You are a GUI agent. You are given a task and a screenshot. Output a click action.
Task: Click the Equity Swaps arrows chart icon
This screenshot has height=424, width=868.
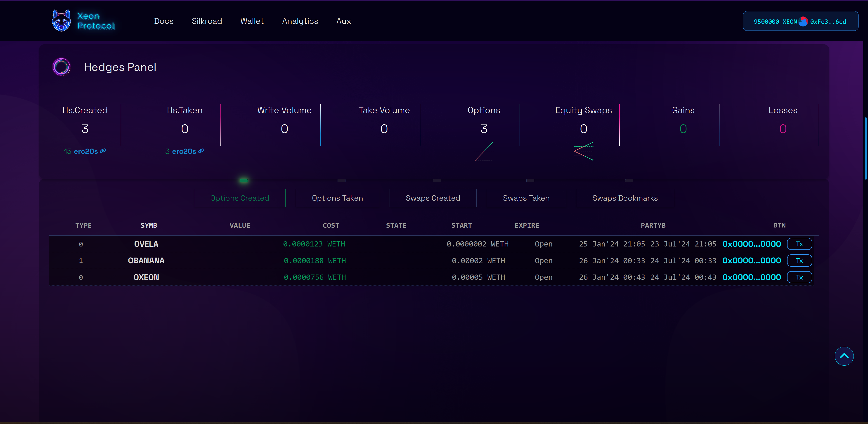584,151
